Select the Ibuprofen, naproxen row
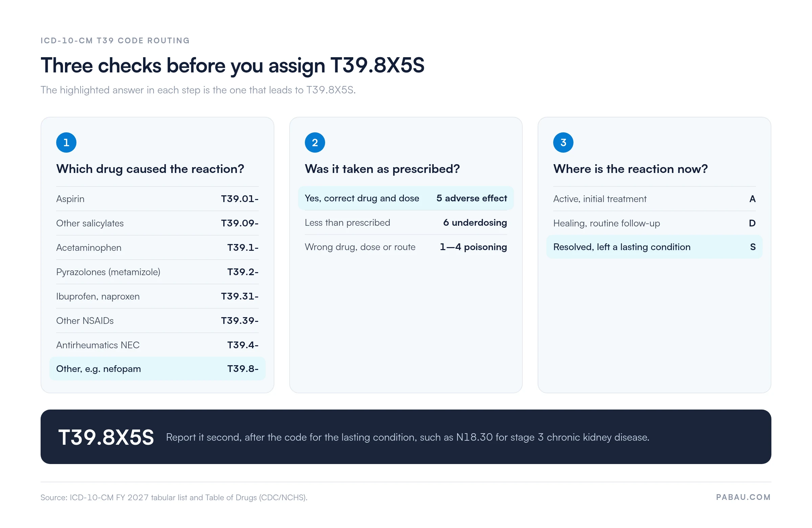This screenshot has width=812, height=528. (x=157, y=296)
